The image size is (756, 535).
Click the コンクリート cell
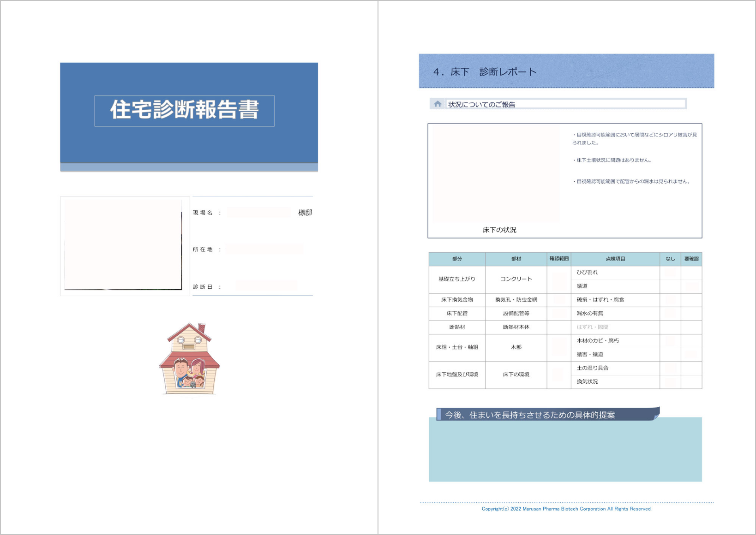pyautogui.click(x=516, y=279)
